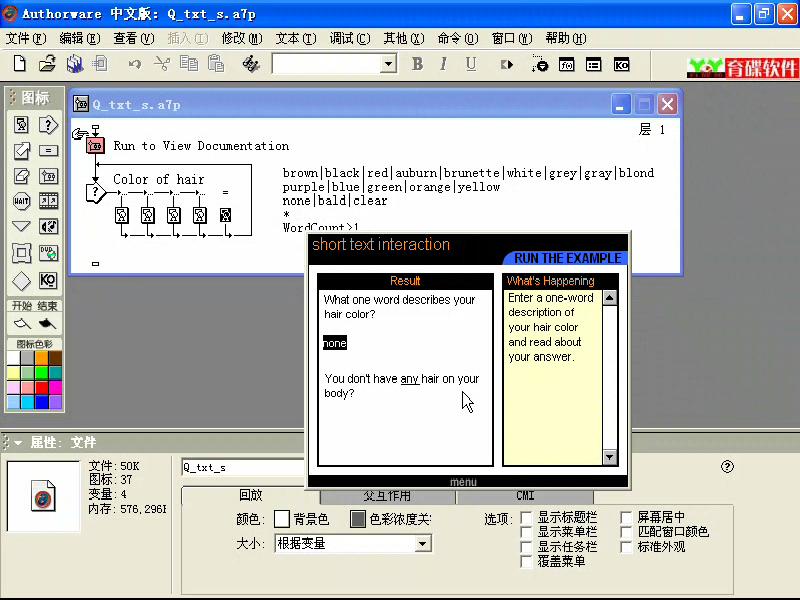The height and width of the screenshot is (600, 800).
Task: Pick the Start flag in palette
Action: (x=22, y=323)
